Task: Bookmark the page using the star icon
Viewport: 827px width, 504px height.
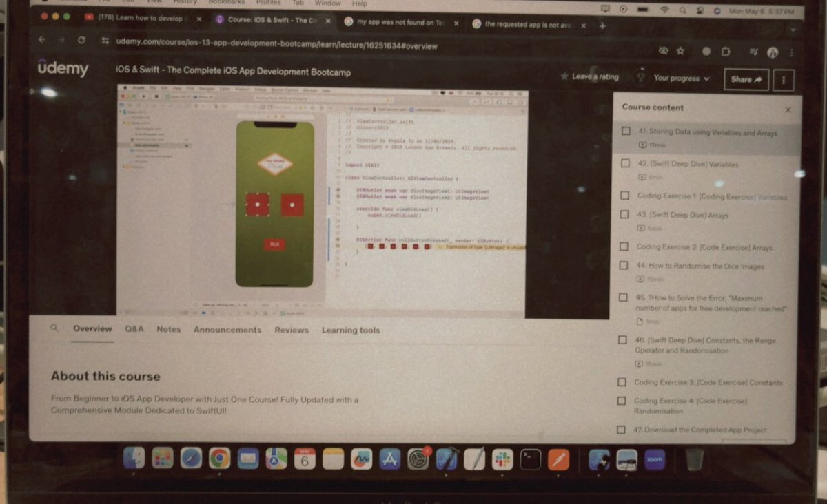Action: click(x=680, y=51)
